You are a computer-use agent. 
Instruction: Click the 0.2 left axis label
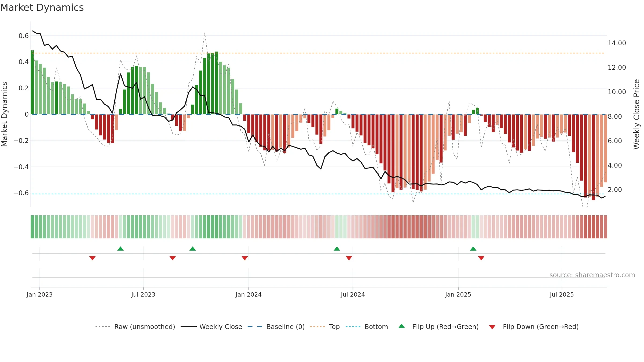coord(24,88)
